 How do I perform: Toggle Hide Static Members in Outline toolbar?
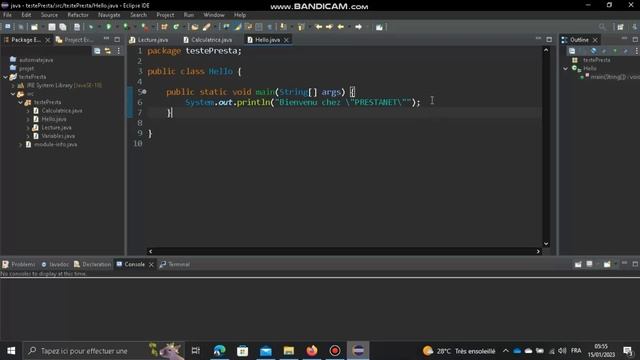click(604, 51)
